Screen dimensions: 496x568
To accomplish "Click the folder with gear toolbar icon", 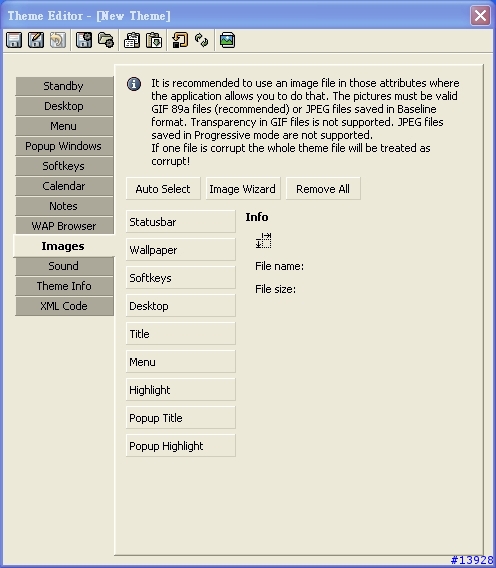I will (x=106, y=40).
